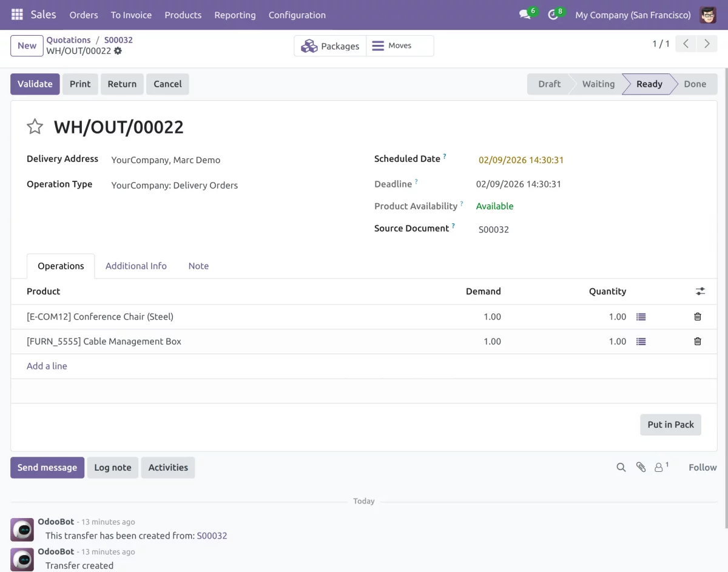Screen dimensions: 728x572
Task: Open the gear actions menu next to WH/OUT/00022
Action: [x=118, y=51]
